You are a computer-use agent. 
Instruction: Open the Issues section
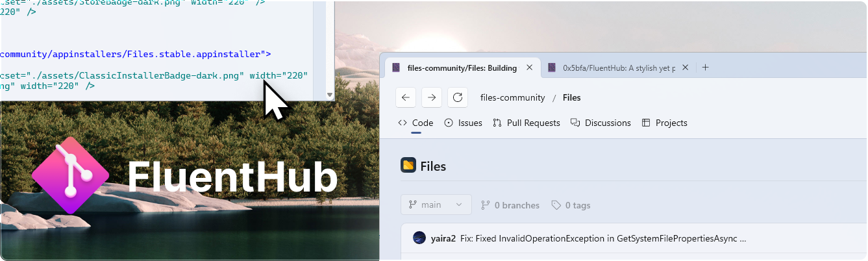coord(463,123)
